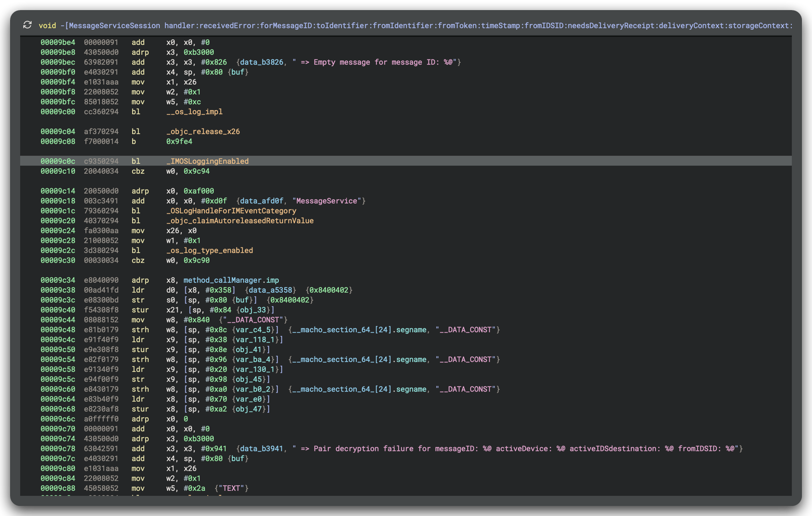Click the MessageServiceSession function signature header

point(415,26)
